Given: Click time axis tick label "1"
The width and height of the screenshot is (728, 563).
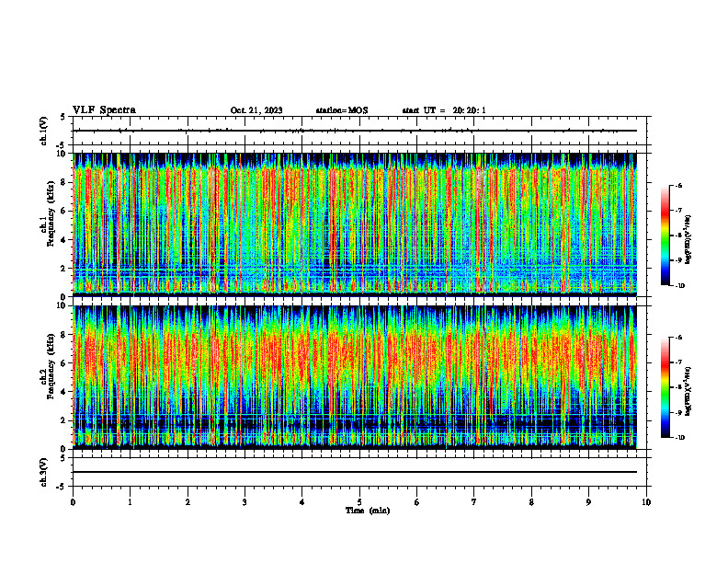Looking at the screenshot, I should pos(130,502).
